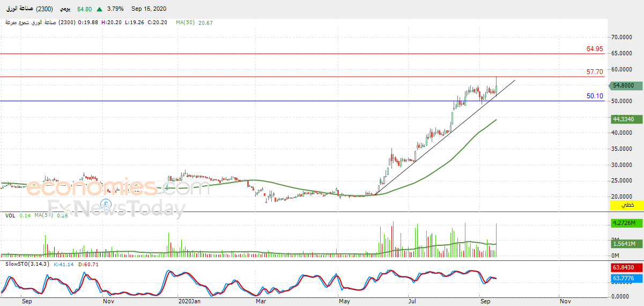644x306 pixels.
Task: Select the blue 50.10 support level label
Action: pos(595,96)
